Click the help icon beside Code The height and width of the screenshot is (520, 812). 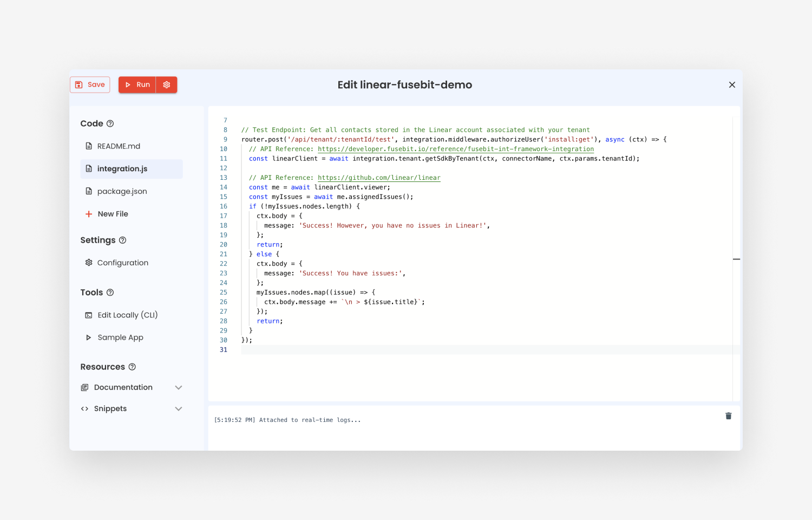point(110,123)
